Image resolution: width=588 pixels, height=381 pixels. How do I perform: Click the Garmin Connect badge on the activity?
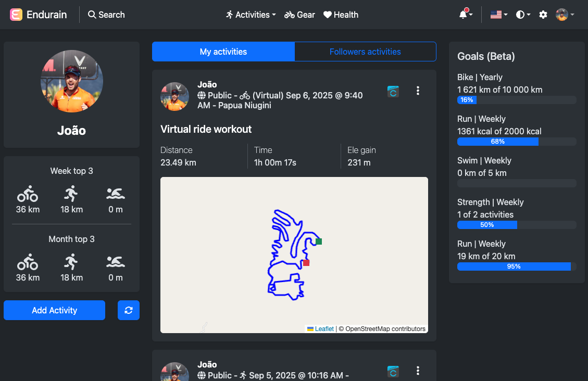tap(393, 91)
